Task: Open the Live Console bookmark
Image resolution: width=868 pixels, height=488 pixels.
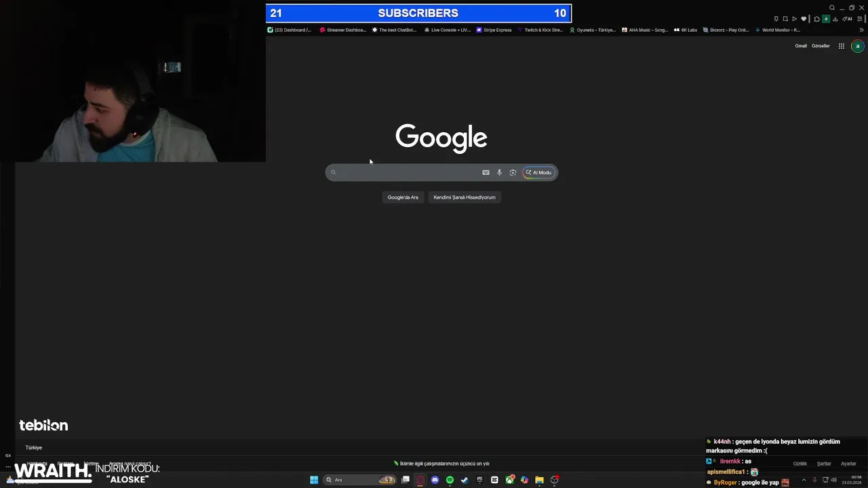Action: tap(447, 30)
